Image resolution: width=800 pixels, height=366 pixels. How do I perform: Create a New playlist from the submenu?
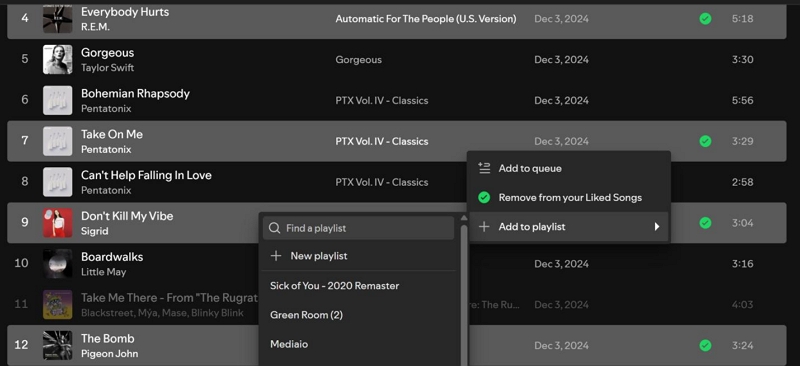359,256
